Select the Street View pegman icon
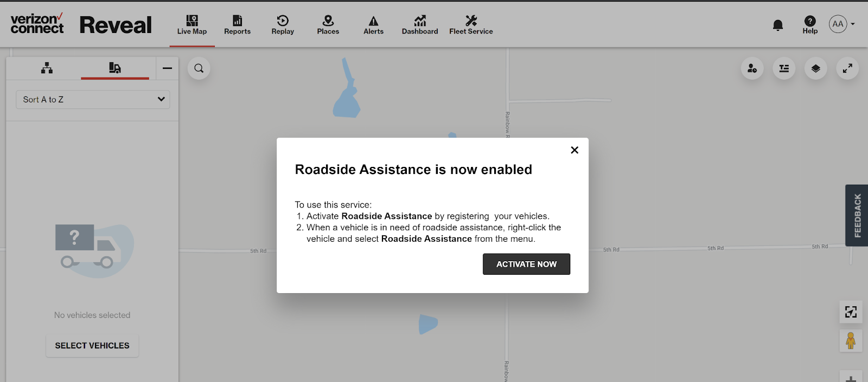Image resolution: width=868 pixels, height=382 pixels. tap(851, 341)
